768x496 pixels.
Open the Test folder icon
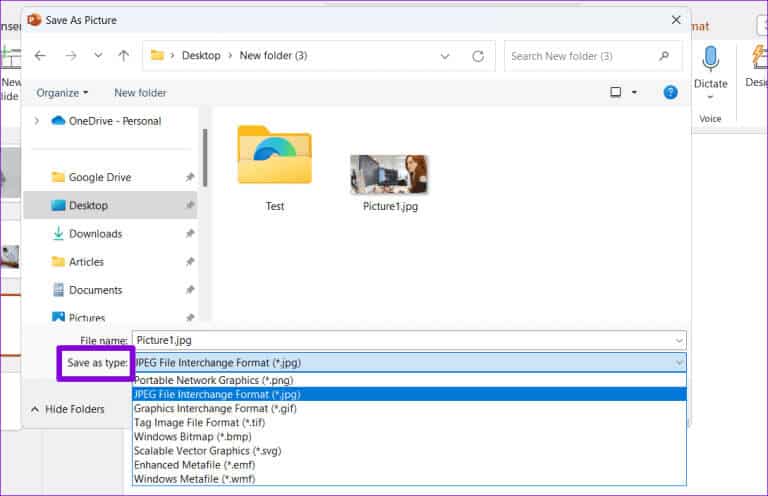pyautogui.click(x=274, y=156)
